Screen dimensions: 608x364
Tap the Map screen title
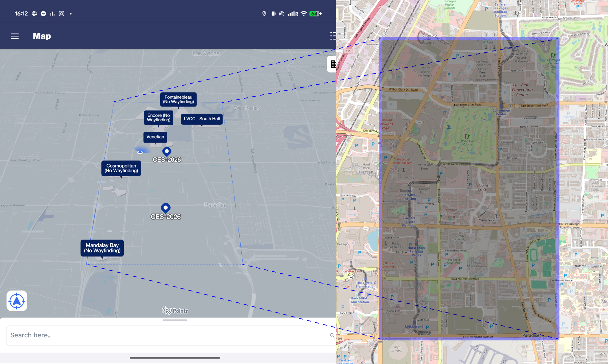coord(42,36)
